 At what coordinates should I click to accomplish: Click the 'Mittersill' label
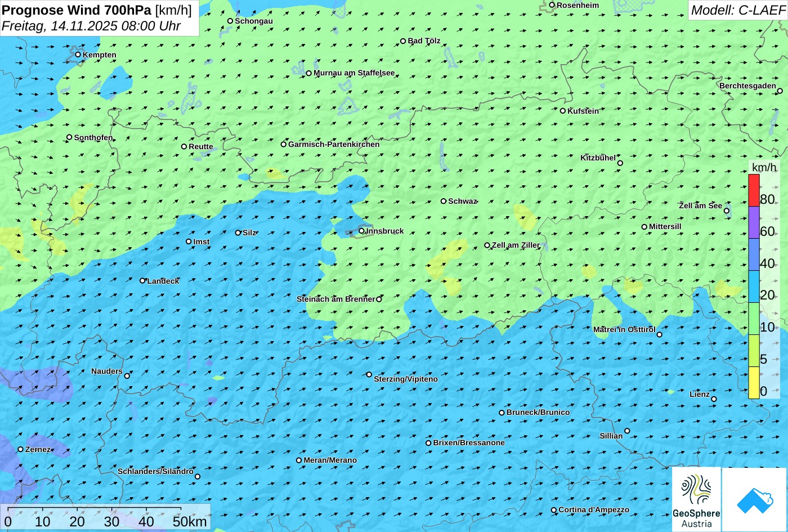click(665, 226)
